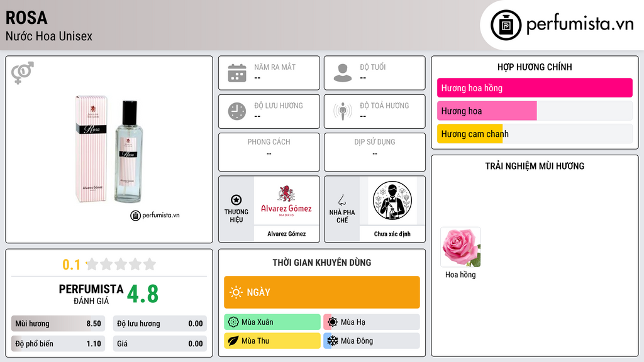The height and width of the screenshot is (362, 644).
Task: Click the Nước Hoa Unisex subtitle
Action: [49, 36]
